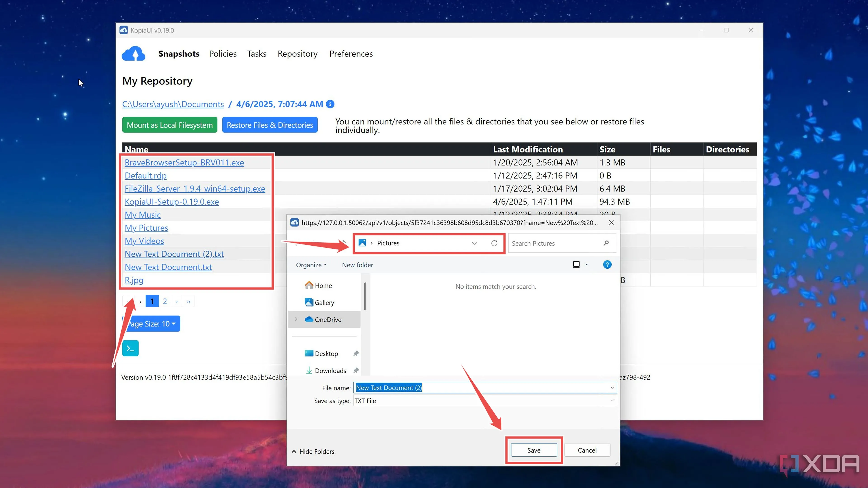
Task: Click the snapshot info icon next to timestamp
Action: (x=330, y=104)
